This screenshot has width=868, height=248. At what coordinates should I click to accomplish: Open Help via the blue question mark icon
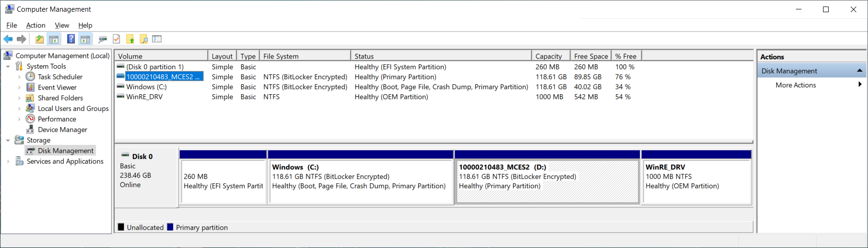(x=71, y=39)
